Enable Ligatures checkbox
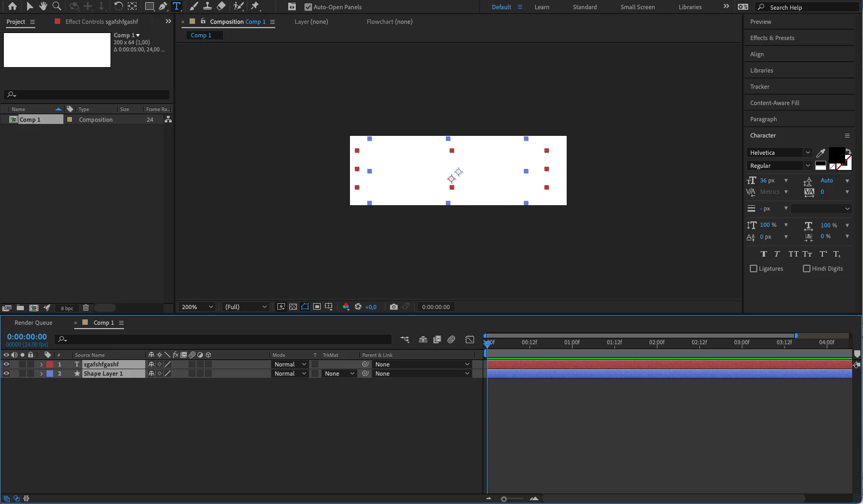Viewport: 863px width, 504px height. pyautogui.click(x=754, y=269)
